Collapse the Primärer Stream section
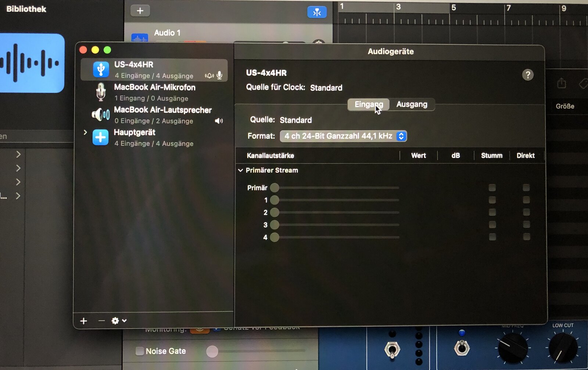 click(x=240, y=170)
